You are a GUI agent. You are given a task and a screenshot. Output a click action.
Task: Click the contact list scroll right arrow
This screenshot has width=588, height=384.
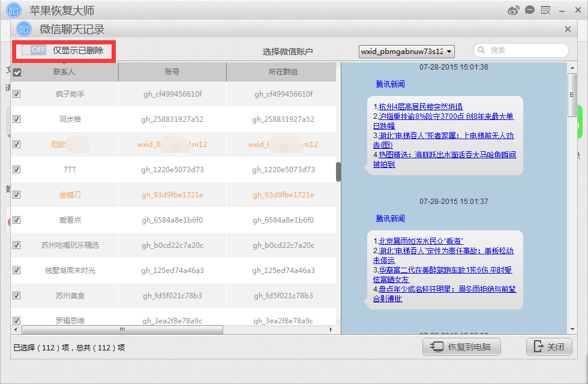point(331,329)
